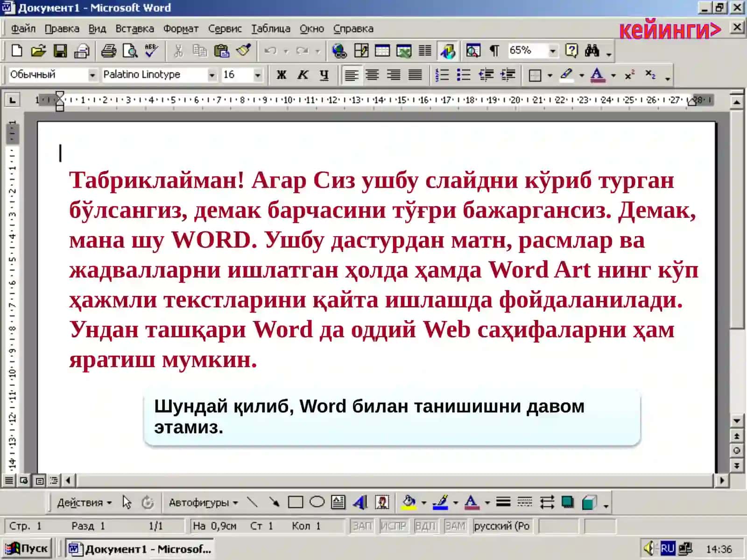Image resolution: width=747 pixels, height=560 pixels.
Task: Align text to the right
Action: tap(394, 75)
